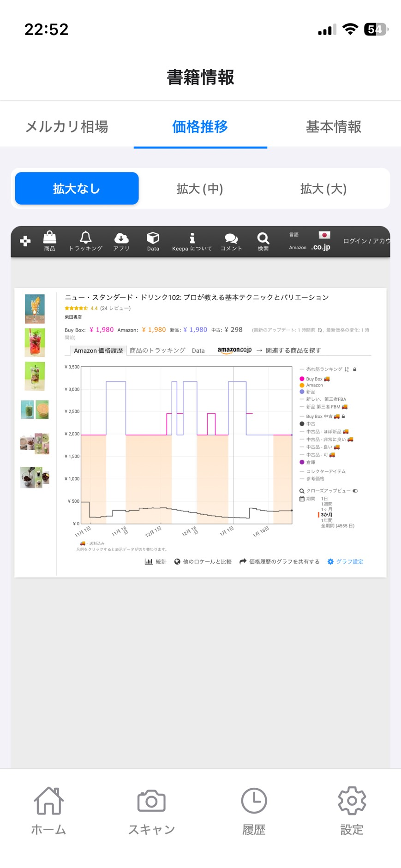Click the 期間 calendar icon
The width and height of the screenshot is (401, 868).
point(302,499)
